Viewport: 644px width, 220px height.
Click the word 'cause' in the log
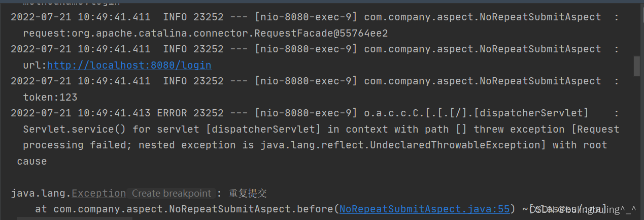pos(31,162)
